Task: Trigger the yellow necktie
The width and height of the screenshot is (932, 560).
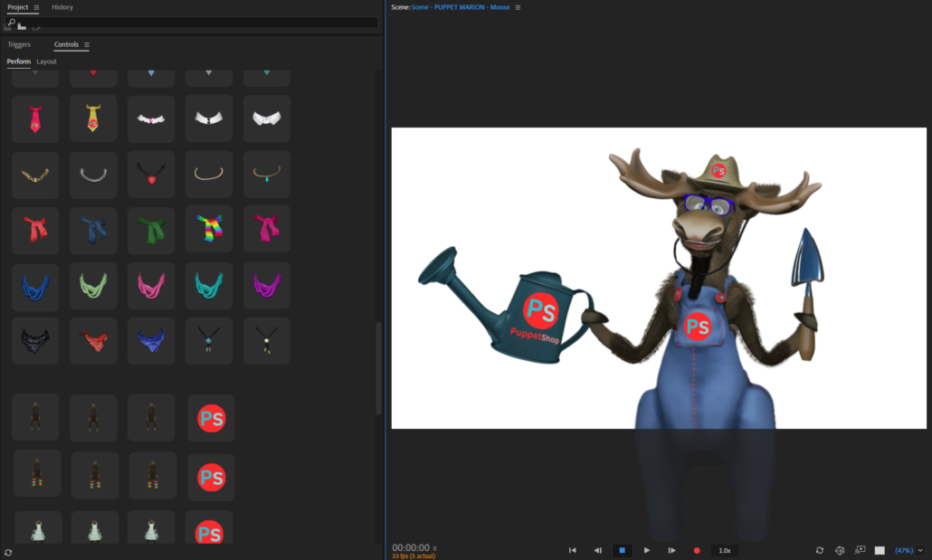Action: point(92,119)
